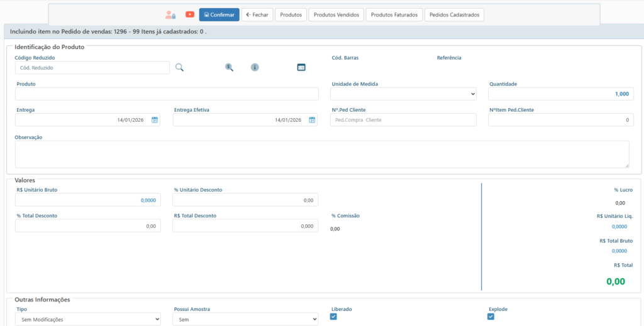Open the Tipo dropdown

click(x=88, y=319)
